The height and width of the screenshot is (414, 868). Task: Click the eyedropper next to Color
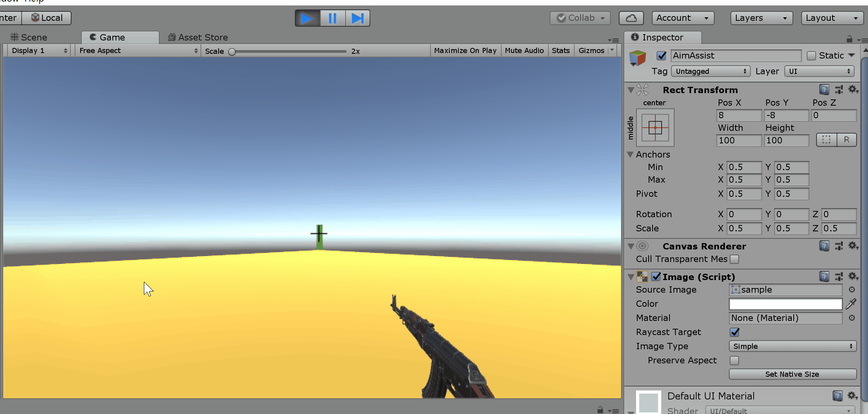851,304
